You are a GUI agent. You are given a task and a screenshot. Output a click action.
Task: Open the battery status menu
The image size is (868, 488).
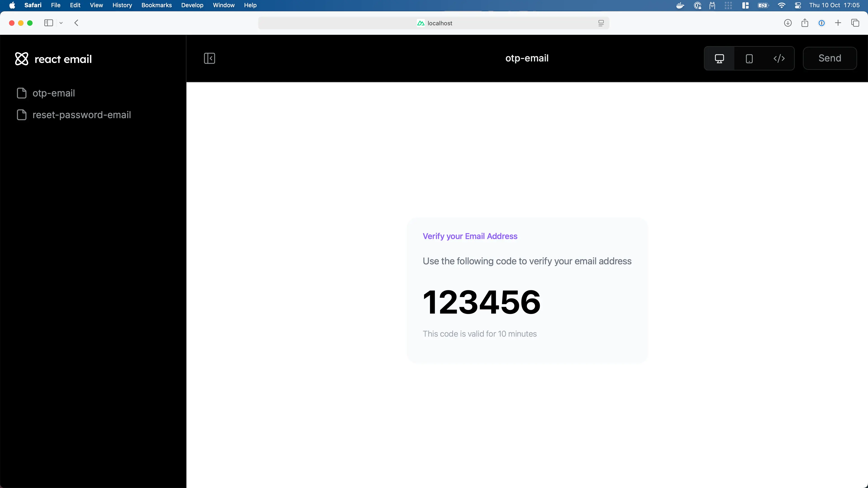pos(763,5)
